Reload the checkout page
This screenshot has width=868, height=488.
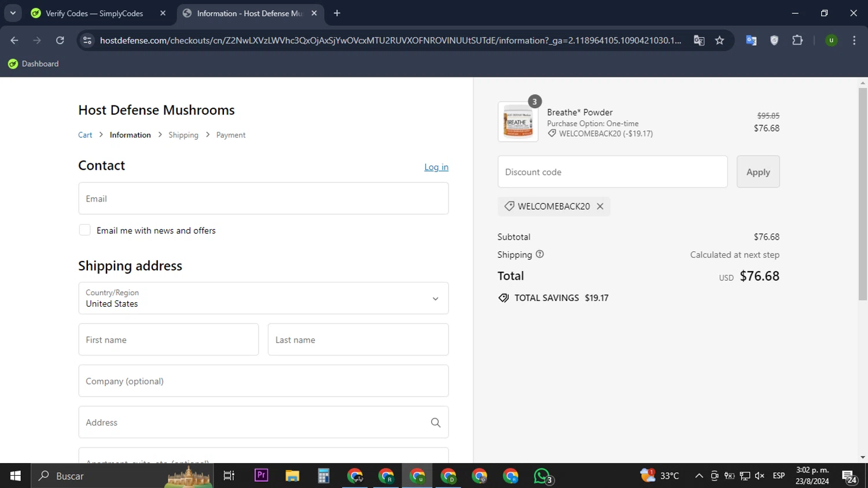[60, 41]
